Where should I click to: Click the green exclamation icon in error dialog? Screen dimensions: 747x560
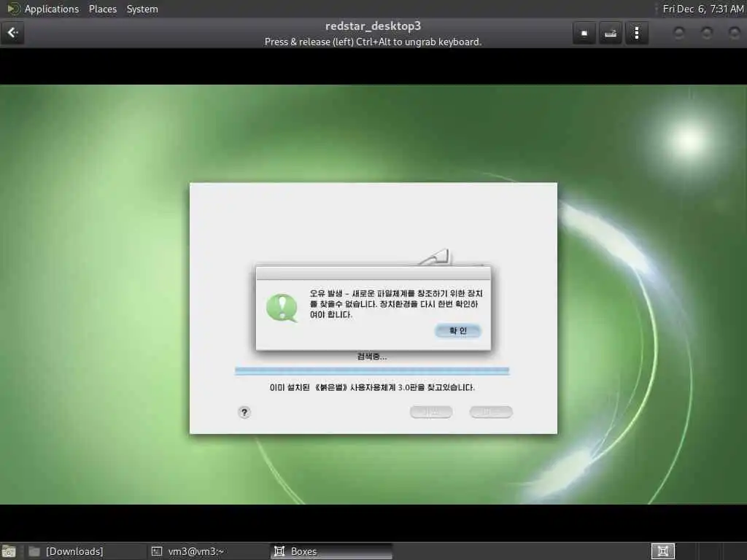click(282, 308)
